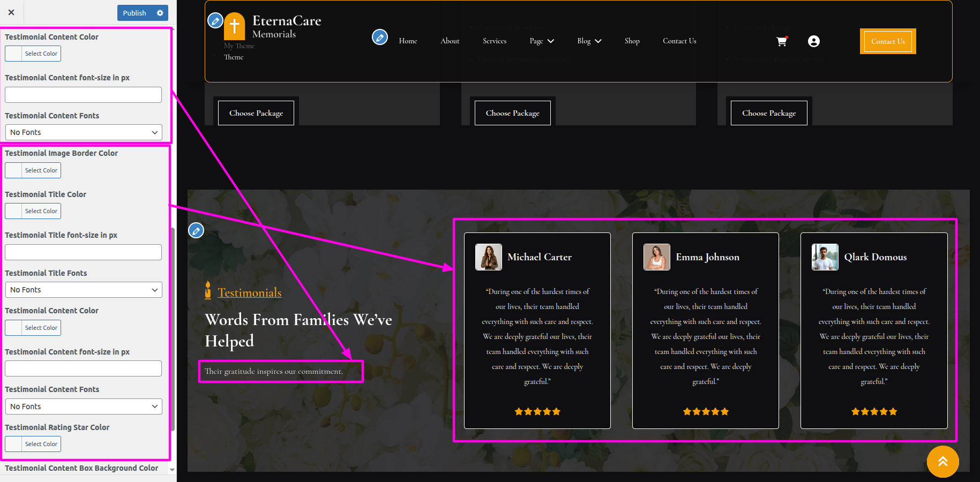Image resolution: width=980 pixels, height=482 pixels.
Task: Click Michael Carter's avatar photo
Action: [x=488, y=257]
